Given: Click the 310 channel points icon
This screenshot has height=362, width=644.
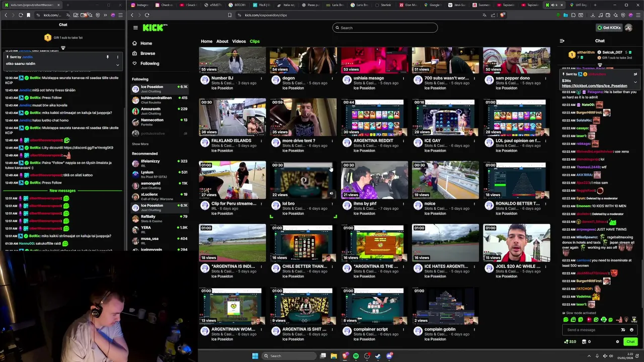Looking at the screenshot, I should click(571, 342).
